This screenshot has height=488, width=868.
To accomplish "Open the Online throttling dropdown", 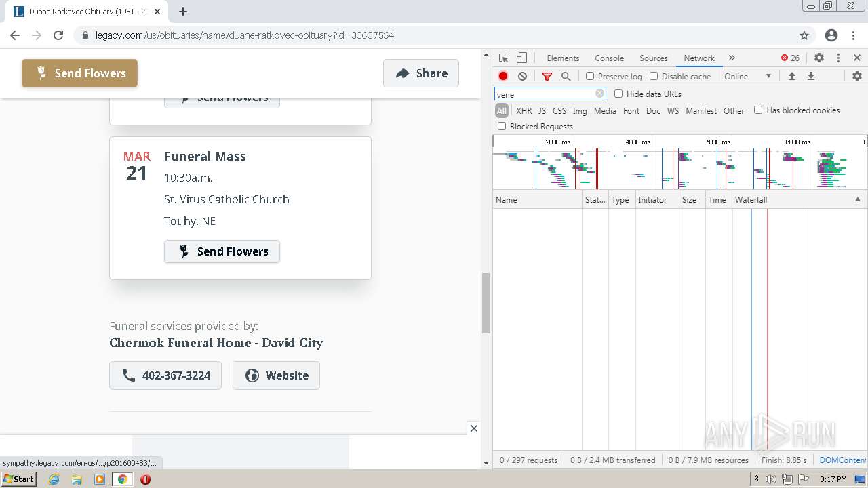I will [748, 77].
